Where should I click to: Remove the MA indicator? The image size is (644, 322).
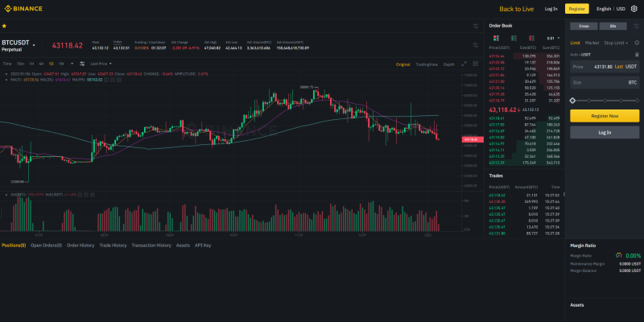click(x=119, y=80)
